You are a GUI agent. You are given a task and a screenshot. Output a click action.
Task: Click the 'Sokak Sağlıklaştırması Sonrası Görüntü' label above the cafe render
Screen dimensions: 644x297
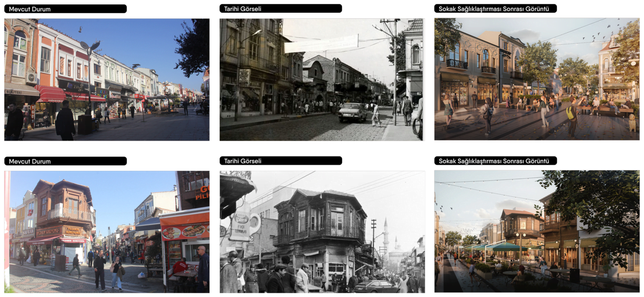494,162
